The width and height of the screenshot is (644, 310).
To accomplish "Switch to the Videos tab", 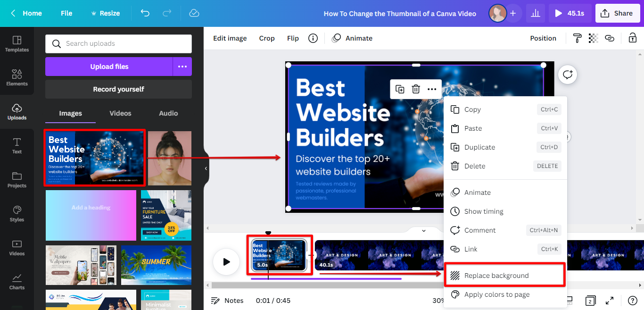I will tap(120, 113).
